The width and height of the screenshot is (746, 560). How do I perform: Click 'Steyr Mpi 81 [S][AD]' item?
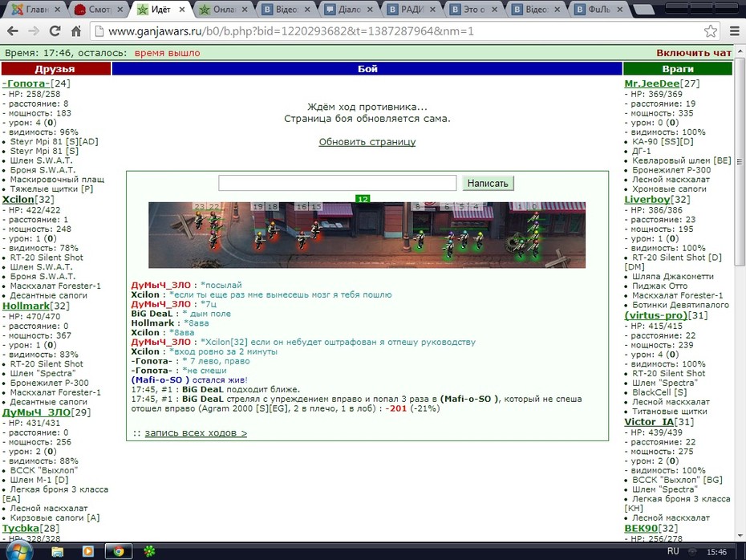pyautogui.click(x=55, y=142)
